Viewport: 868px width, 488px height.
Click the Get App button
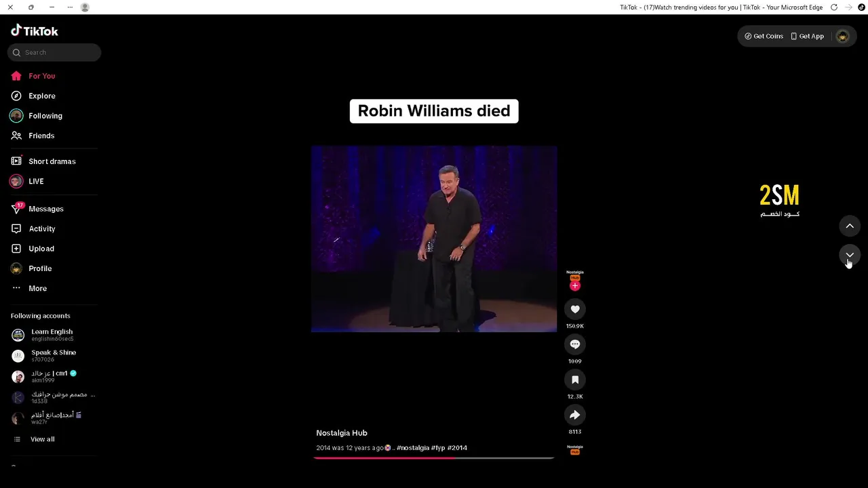coord(807,36)
